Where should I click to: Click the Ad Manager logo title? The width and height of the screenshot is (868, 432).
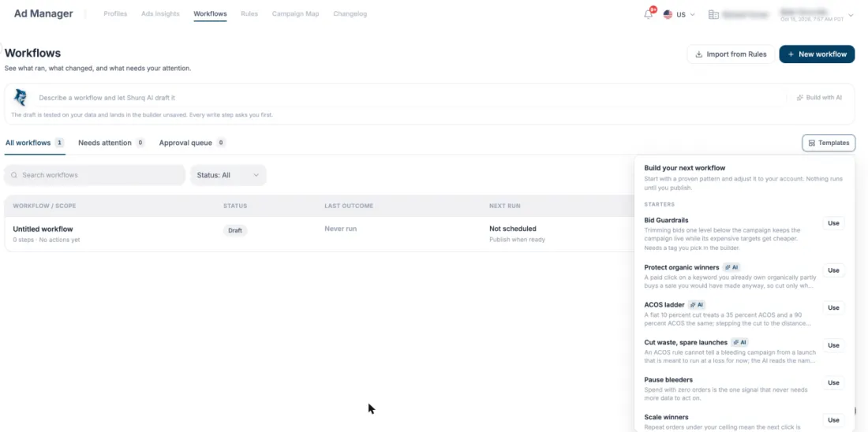(x=43, y=14)
